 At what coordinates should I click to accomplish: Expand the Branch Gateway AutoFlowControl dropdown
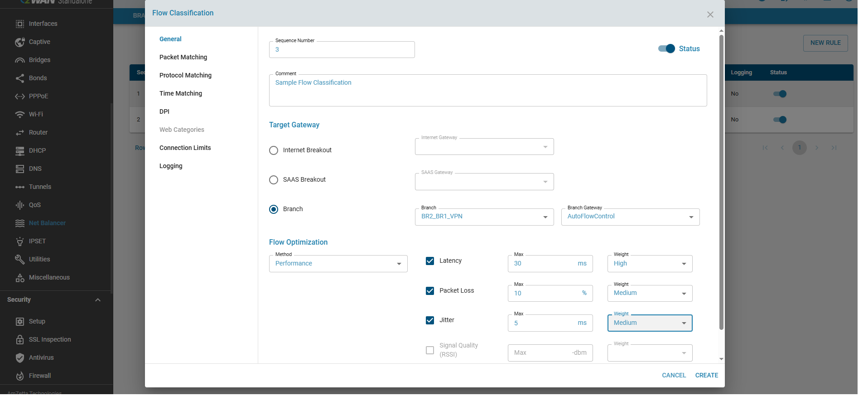(x=630, y=217)
